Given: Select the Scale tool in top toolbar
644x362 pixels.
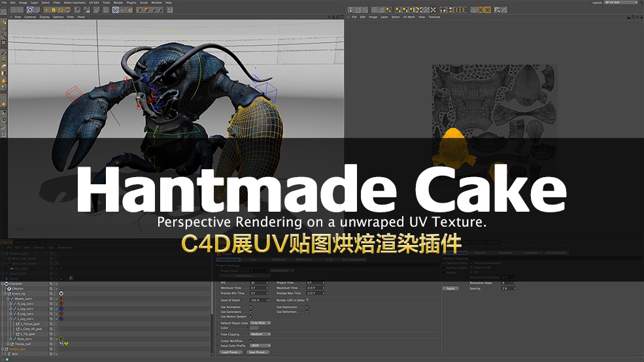Looking at the screenshot, I should pyautogui.click(x=54, y=9).
